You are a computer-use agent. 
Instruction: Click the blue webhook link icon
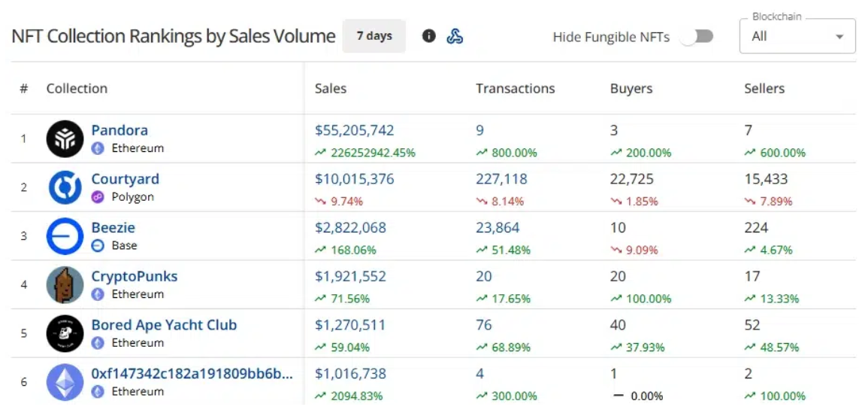point(455,36)
